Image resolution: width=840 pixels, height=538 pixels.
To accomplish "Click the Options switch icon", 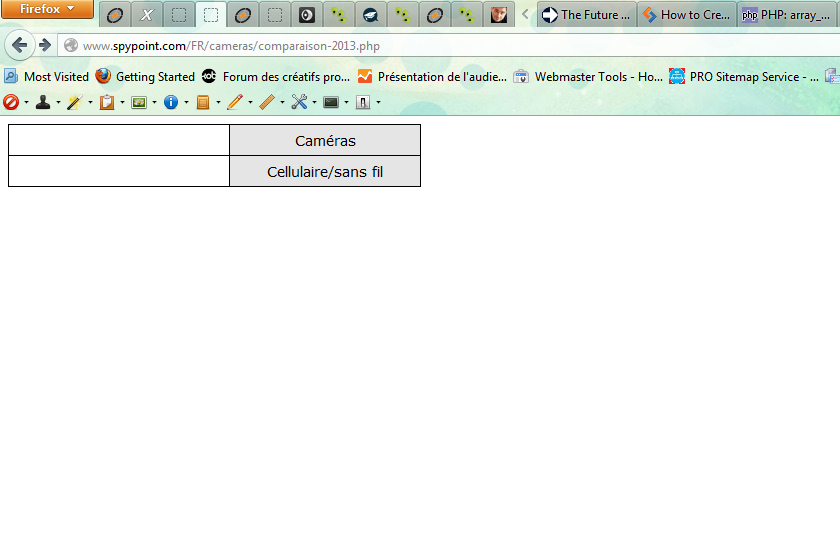I will (363, 102).
